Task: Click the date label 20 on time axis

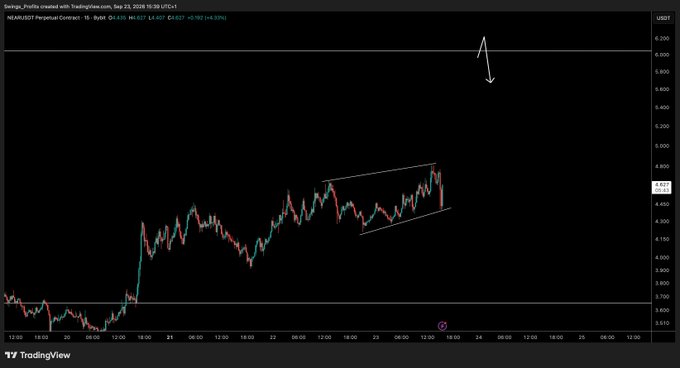Action: coord(67,337)
